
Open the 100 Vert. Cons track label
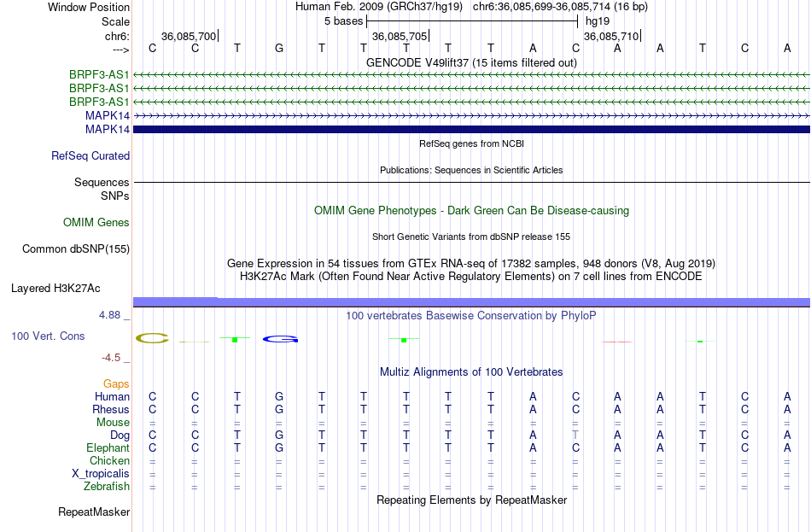click(x=48, y=336)
